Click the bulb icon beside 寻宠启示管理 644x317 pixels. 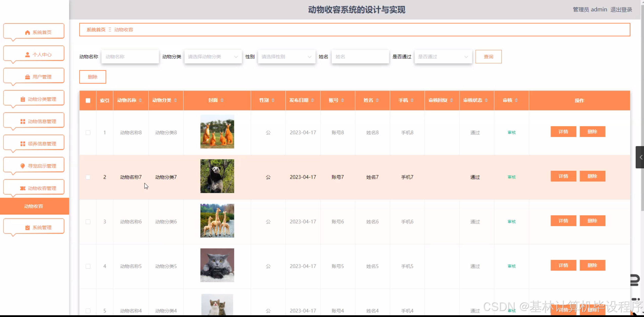click(x=23, y=166)
